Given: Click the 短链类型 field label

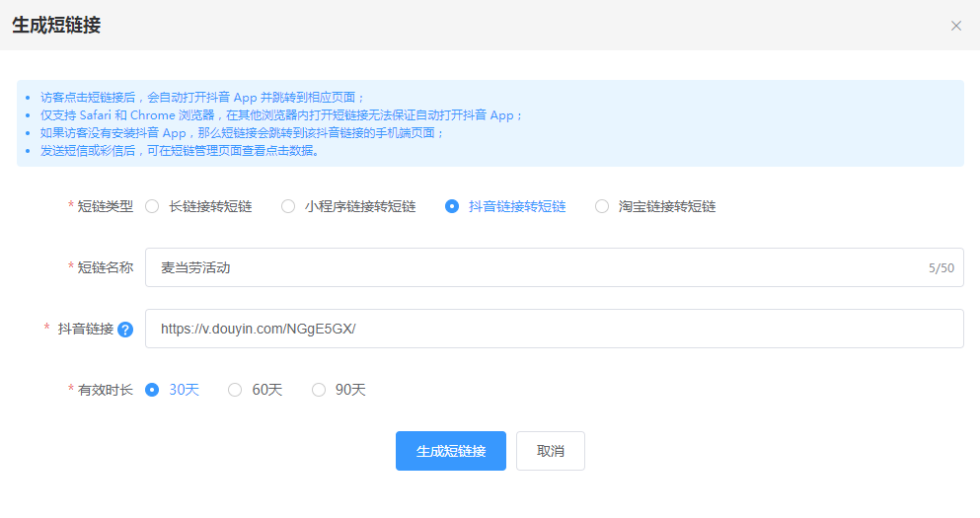Looking at the screenshot, I should [x=105, y=206].
